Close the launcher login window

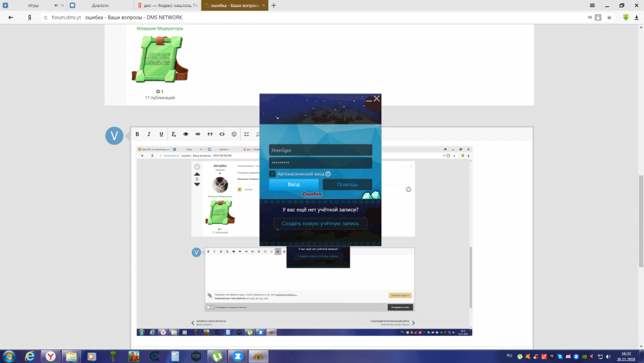click(377, 99)
